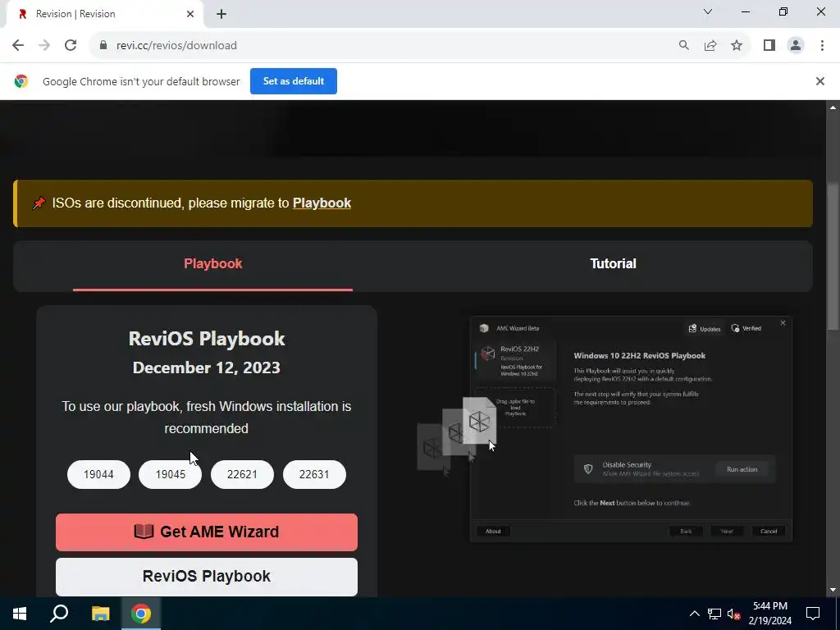
Task: Open Chrome three-dot menu
Action: pyautogui.click(x=822, y=46)
